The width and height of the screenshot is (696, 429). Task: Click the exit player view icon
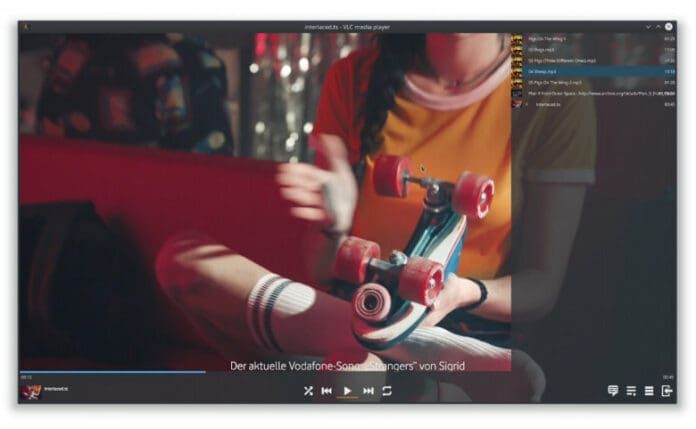click(x=667, y=391)
